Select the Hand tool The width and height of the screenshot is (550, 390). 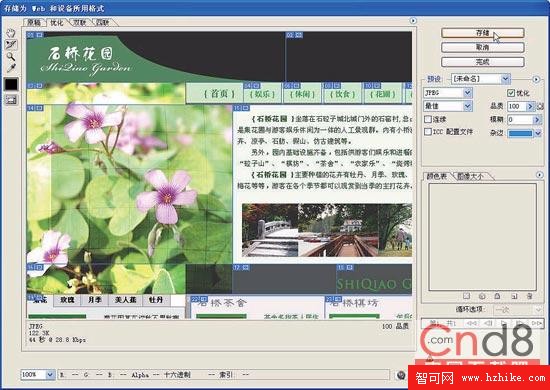tap(11, 33)
